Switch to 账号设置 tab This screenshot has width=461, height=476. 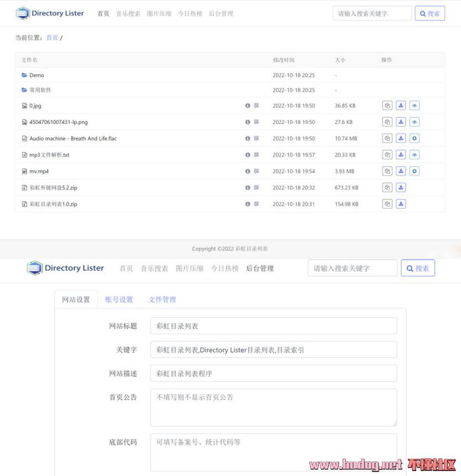point(119,299)
